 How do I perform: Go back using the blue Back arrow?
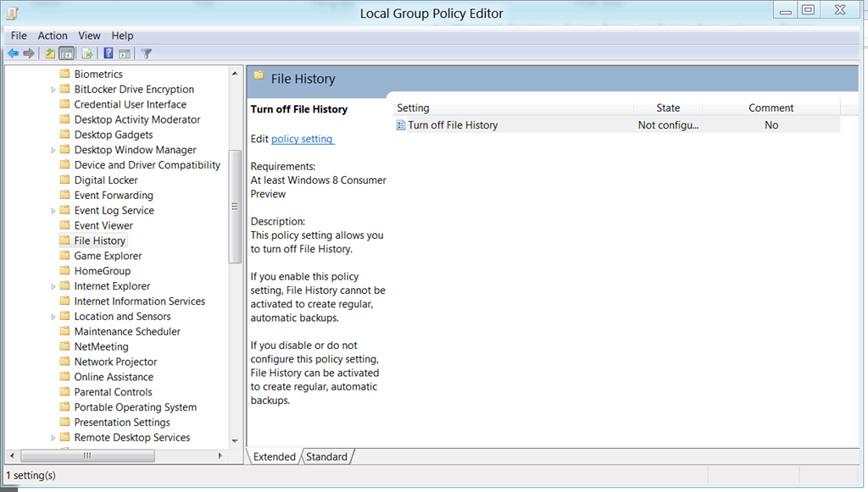pyautogui.click(x=13, y=53)
